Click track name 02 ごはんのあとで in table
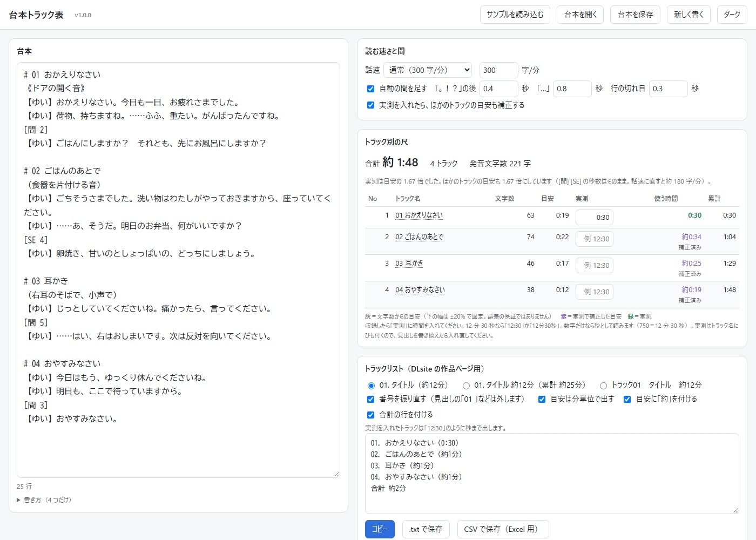 click(420, 237)
